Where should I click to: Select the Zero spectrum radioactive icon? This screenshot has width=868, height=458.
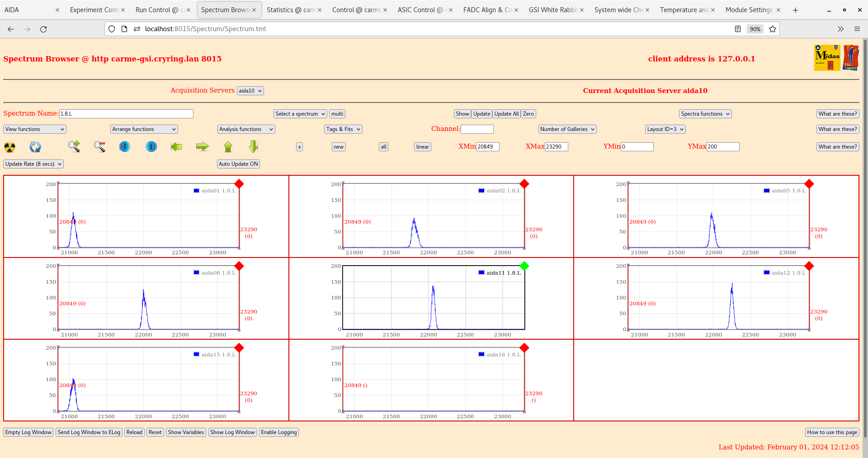coord(9,147)
